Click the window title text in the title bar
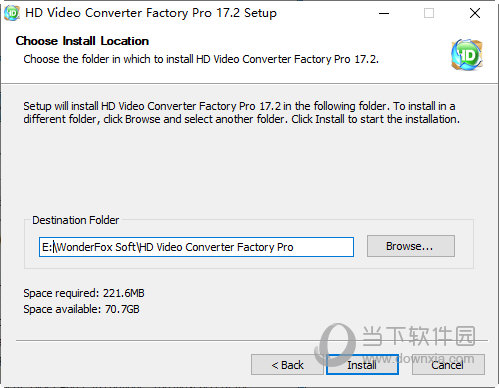 coord(151,13)
